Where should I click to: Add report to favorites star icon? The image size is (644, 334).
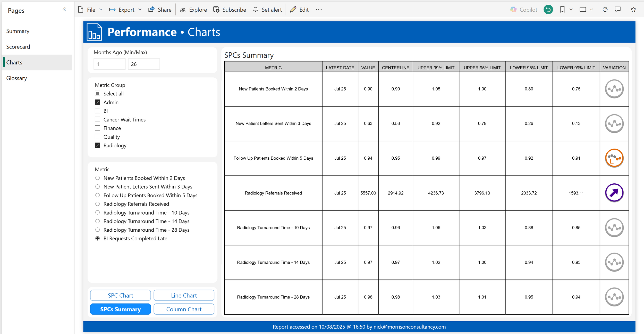[x=633, y=10]
